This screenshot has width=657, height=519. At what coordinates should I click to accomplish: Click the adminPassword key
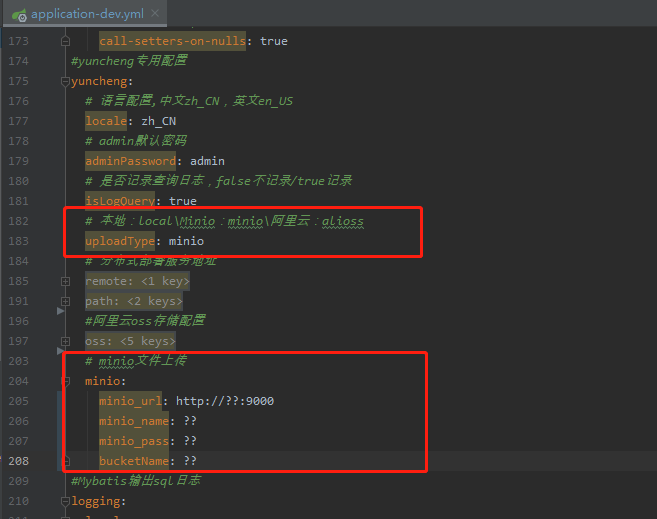pyautogui.click(x=131, y=161)
